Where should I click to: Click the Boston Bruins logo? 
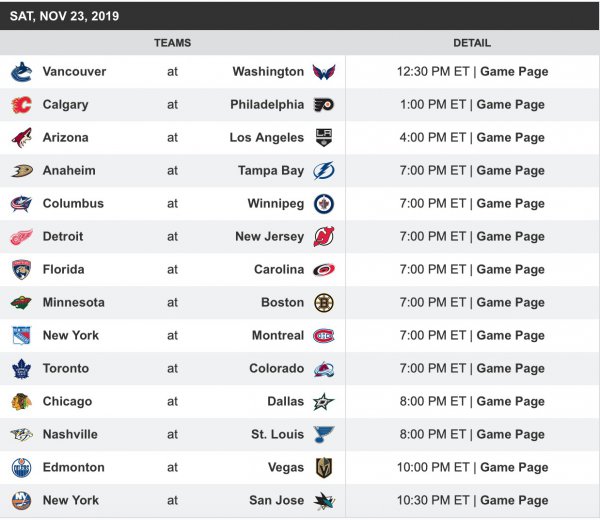[x=324, y=303]
